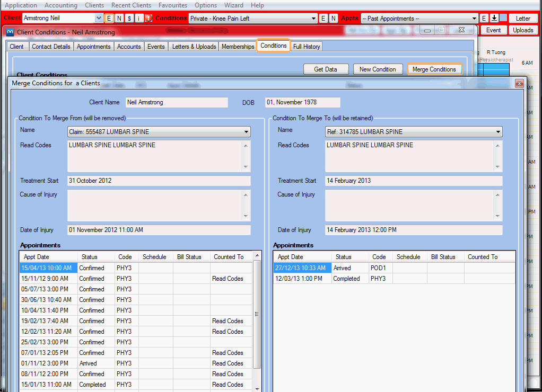Open the Favourites menu

[173, 5]
